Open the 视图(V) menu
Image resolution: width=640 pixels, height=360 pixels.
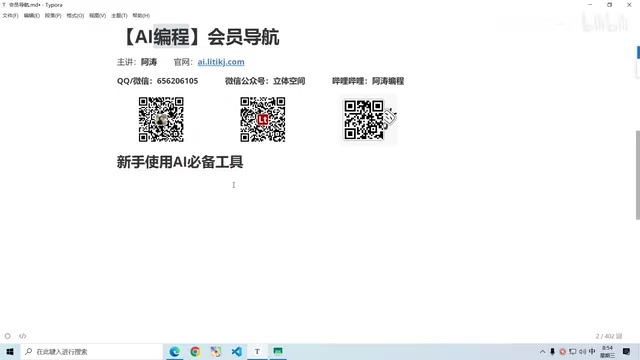click(97, 16)
